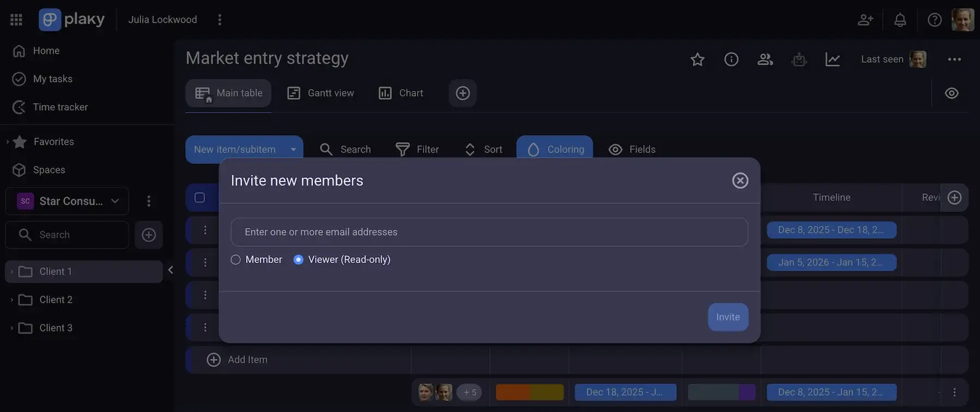
Task: Open the activity chart line icon
Action: coord(832,59)
